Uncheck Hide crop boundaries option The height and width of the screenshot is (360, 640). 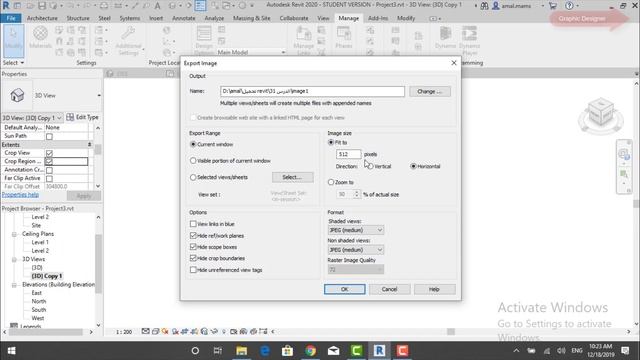tap(193, 258)
